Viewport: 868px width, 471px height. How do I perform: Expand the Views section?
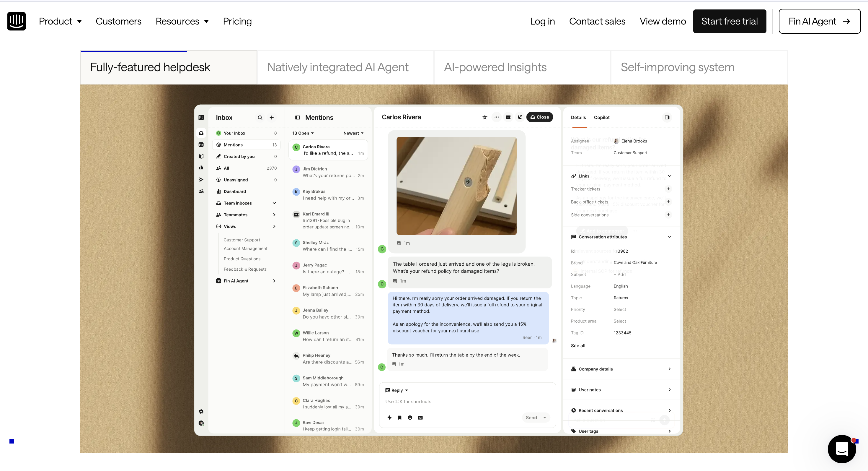274,227
